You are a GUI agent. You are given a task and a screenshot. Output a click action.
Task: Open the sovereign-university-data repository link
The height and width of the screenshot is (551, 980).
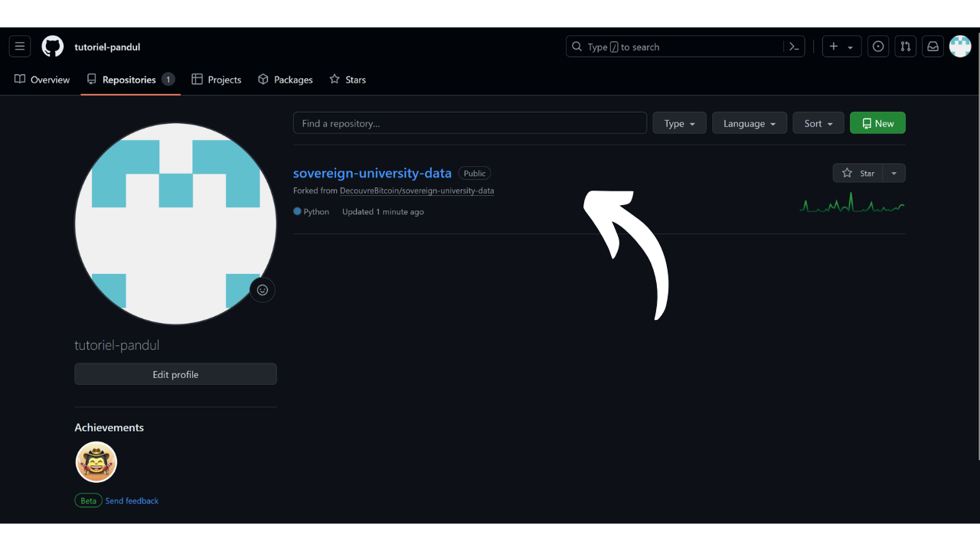coord(372,173)
